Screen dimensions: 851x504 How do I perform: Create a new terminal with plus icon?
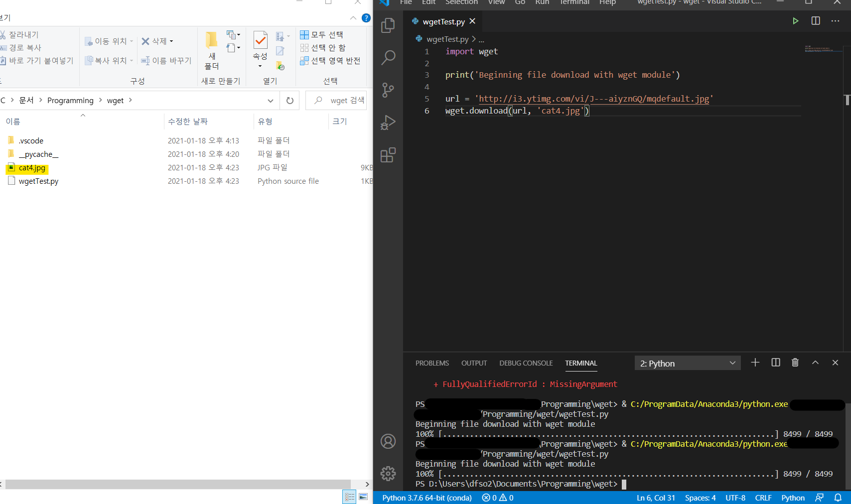click(755, 363)
